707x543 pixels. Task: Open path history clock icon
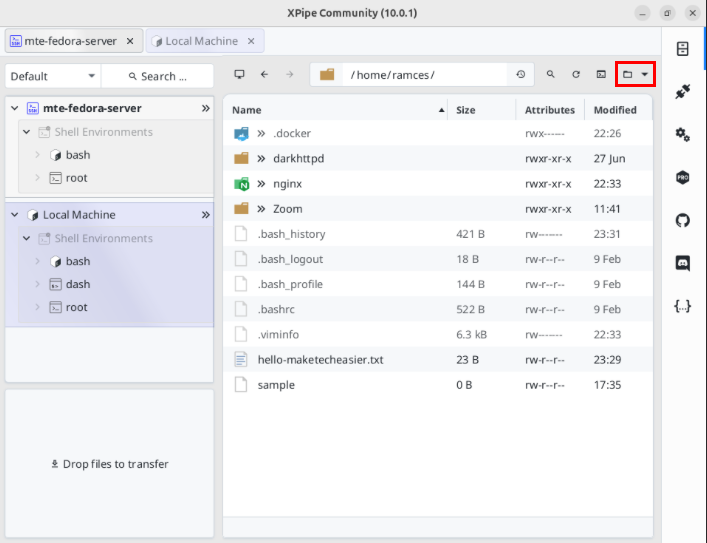[521, 74]
